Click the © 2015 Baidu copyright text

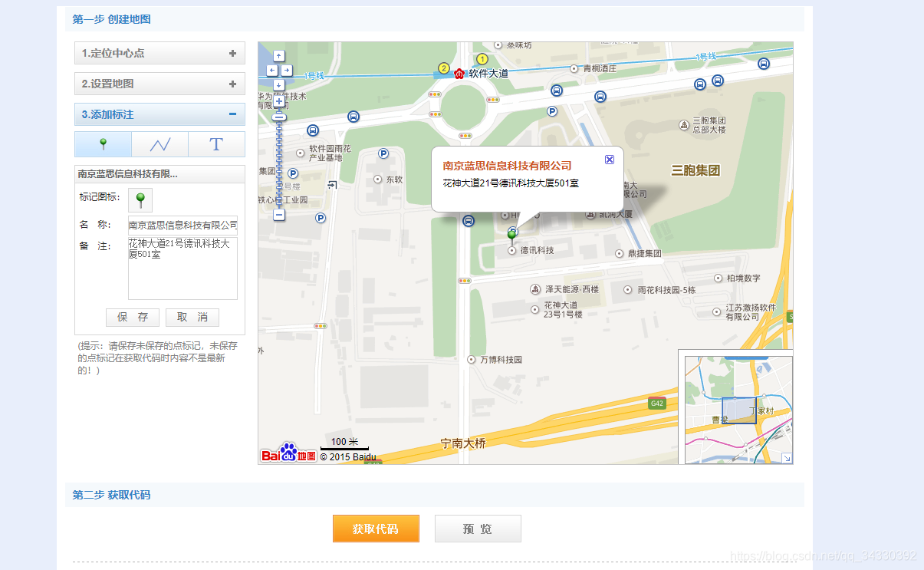(348, 457)
